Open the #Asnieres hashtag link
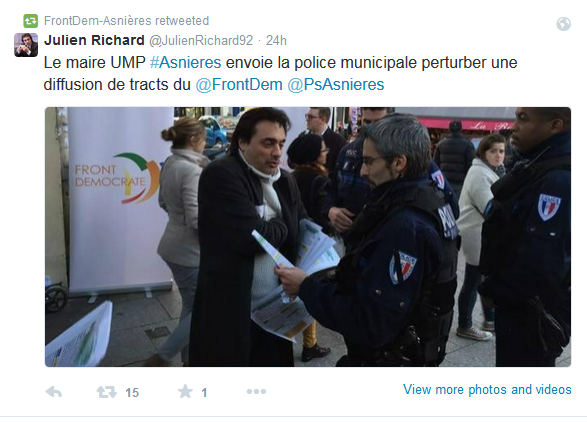The height and width of the screenshot is (422, 587). (x=185, y=63)
